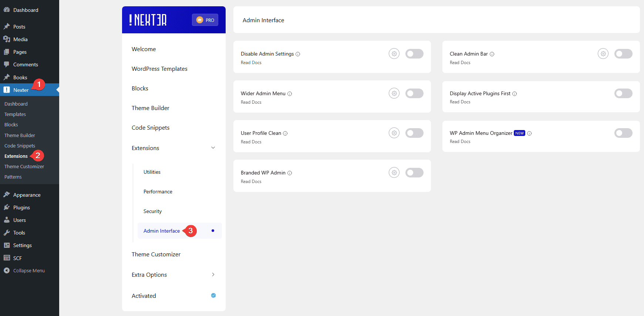
Task: Click the Activated verified badge icon
Action: 213,296
